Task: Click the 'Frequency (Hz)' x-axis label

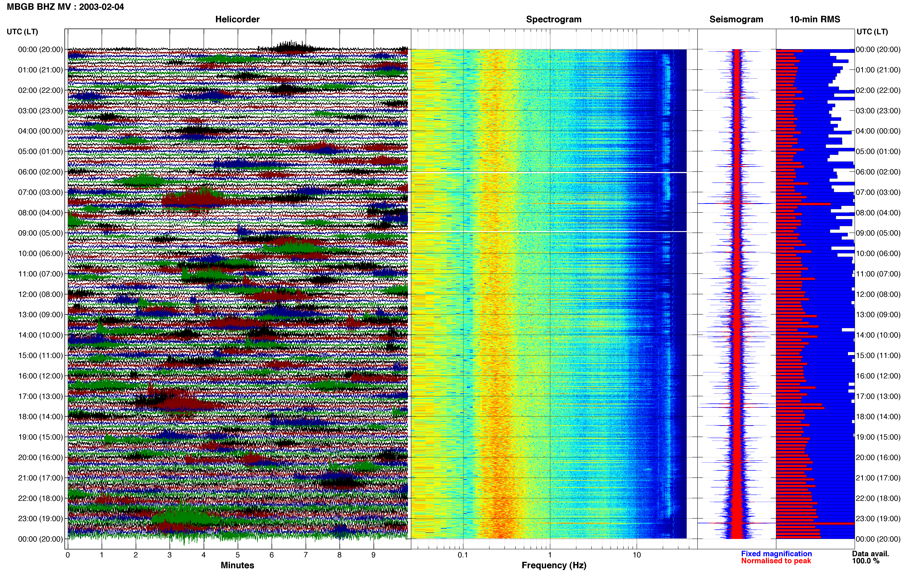Action: click(554, 565)
